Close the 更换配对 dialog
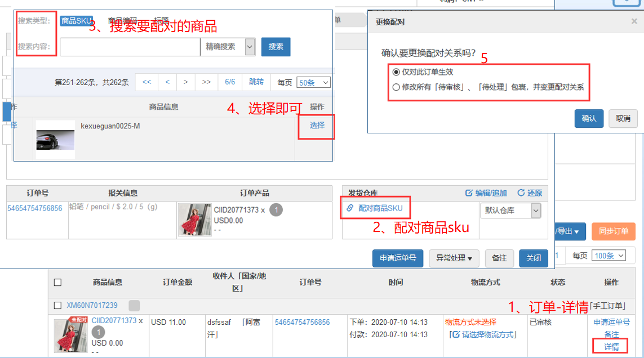The height and width of the screenshot is (358, 644). coord(634,21)
